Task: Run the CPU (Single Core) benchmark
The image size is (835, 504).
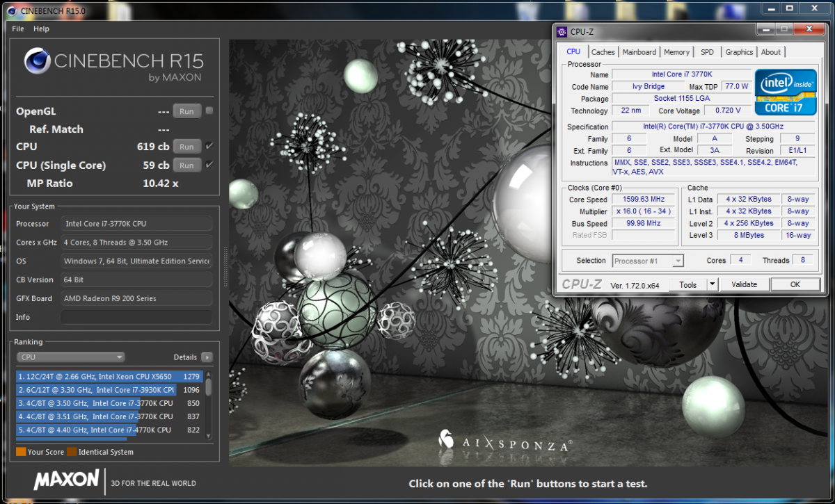Action: pos(186,165)
